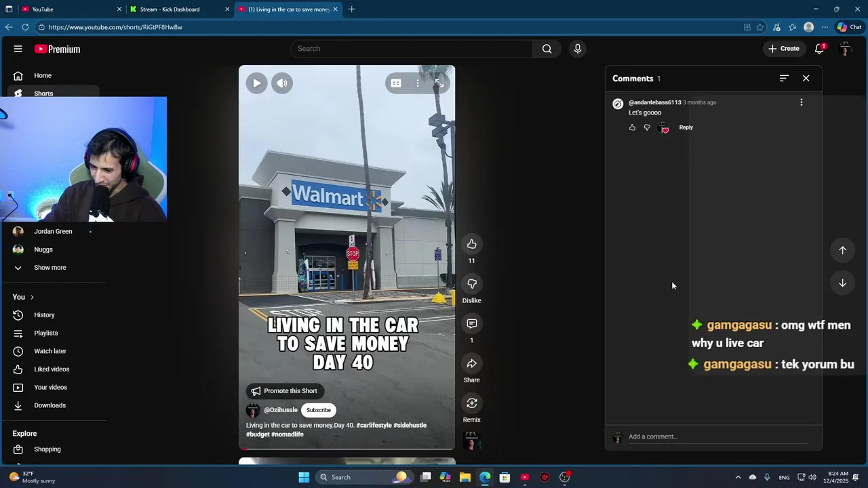868x488 pixels.
Task: Click Promote this Short button
Action: coord(284,391)
